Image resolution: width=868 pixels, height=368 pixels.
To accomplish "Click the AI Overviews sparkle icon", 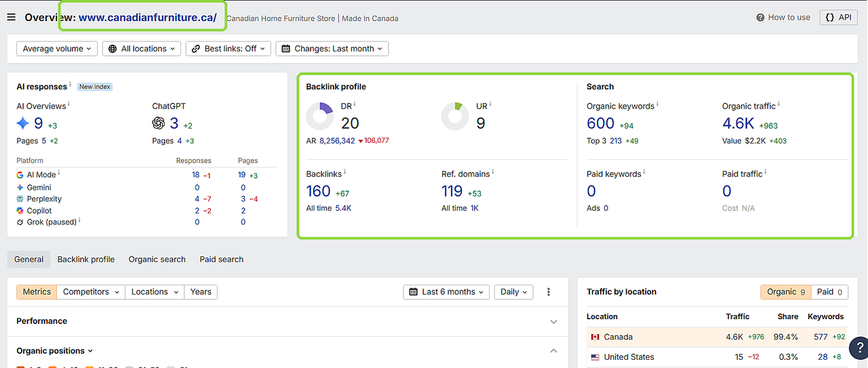I will [23, 123].
